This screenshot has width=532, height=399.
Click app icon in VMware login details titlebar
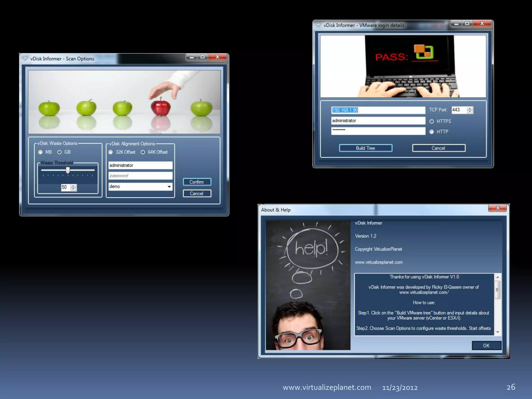318,25
